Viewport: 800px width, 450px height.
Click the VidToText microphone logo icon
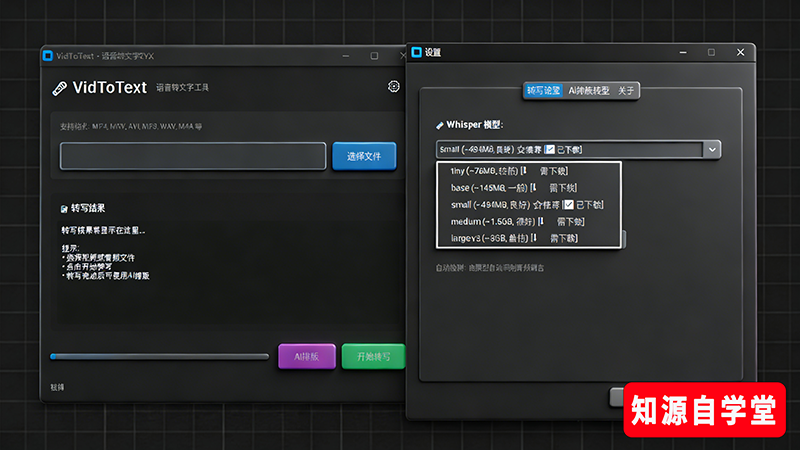(60, 88)
